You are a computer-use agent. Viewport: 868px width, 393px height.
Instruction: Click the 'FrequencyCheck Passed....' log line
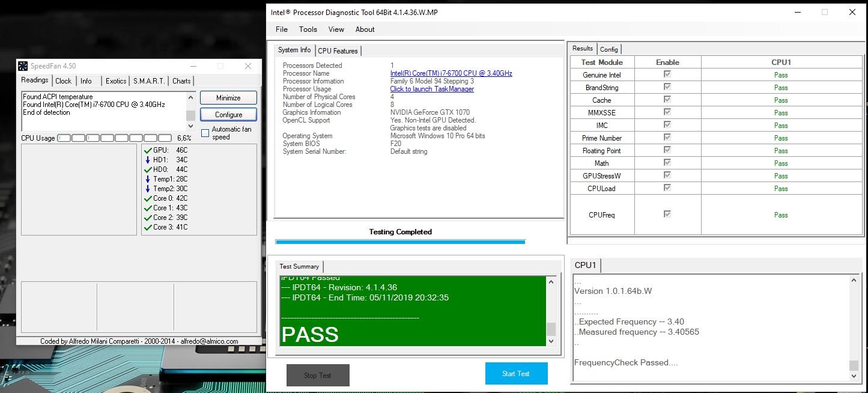(x=626, y=362)
